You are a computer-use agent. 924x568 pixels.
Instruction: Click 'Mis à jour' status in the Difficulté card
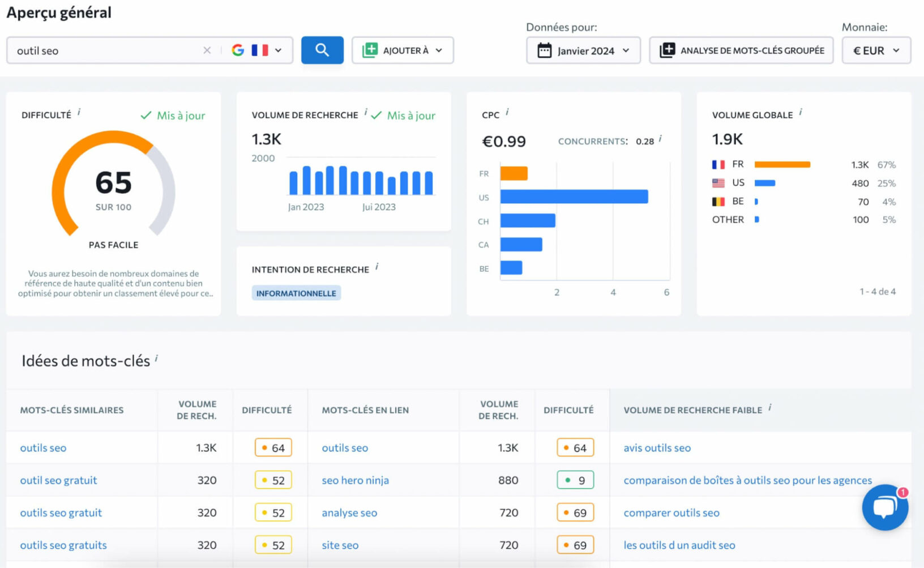pos(173,116)
